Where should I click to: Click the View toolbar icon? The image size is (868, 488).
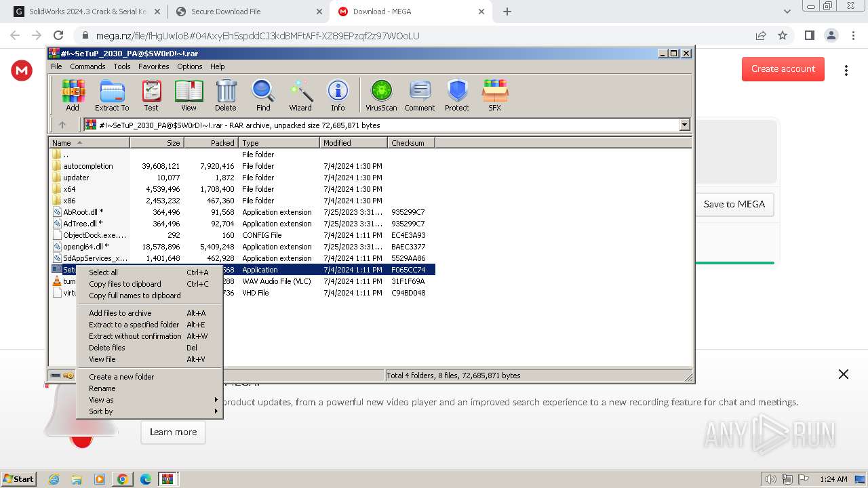pos(189,95)
